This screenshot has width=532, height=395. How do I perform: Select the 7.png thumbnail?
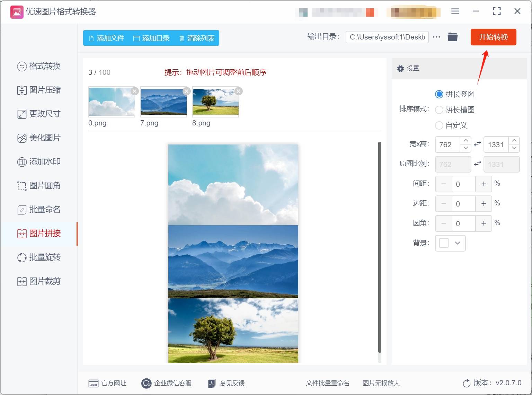163,102
